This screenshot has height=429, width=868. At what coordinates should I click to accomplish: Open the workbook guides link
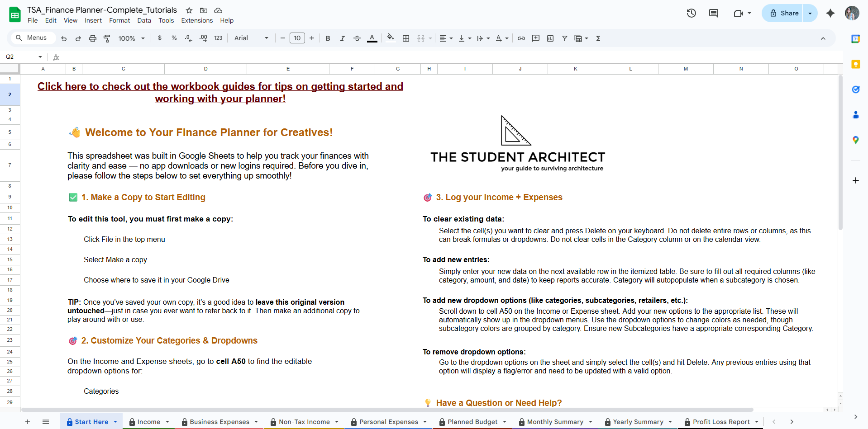(x=220, y=92)
